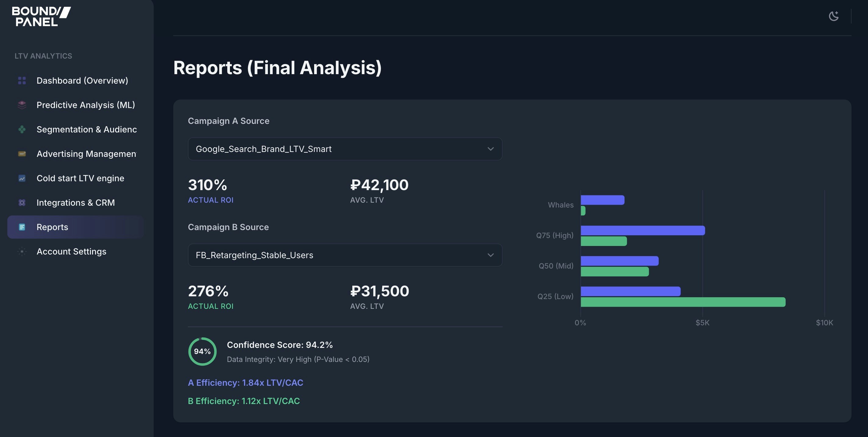Click the Segmentation clover icon
This screenshot has height=437, width=868.
[22, 129]
